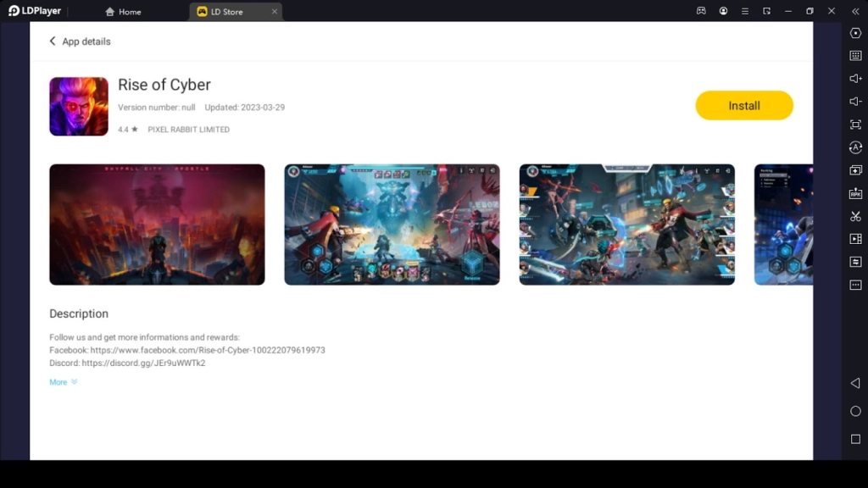View the second gameplay screenshot

tap(392, 224)
